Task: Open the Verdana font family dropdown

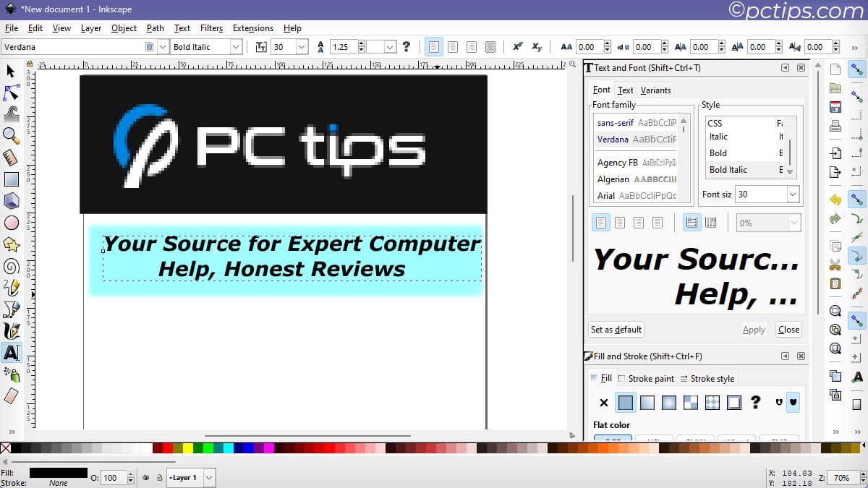Action: [161, 47]
